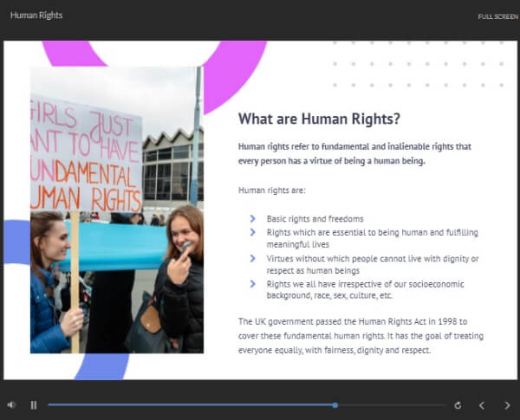Seek to the beginning of the progress bar

49,405
